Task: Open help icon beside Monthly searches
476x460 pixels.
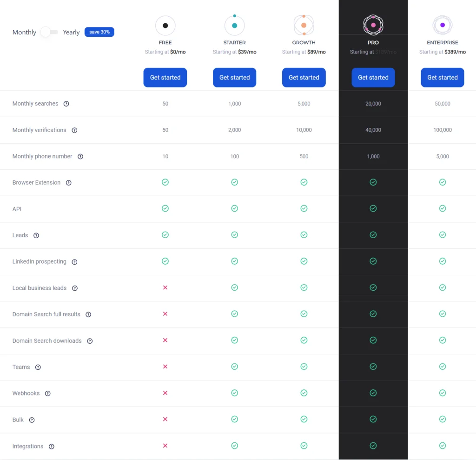Action: point(66,104)
